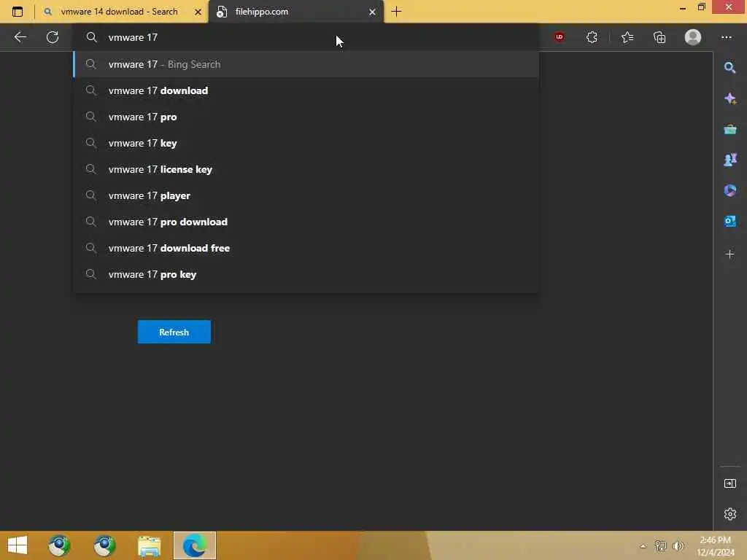Choose the 'vmware 17 download' suggestion
The image size is (747, 560).
tap(306, 90)
